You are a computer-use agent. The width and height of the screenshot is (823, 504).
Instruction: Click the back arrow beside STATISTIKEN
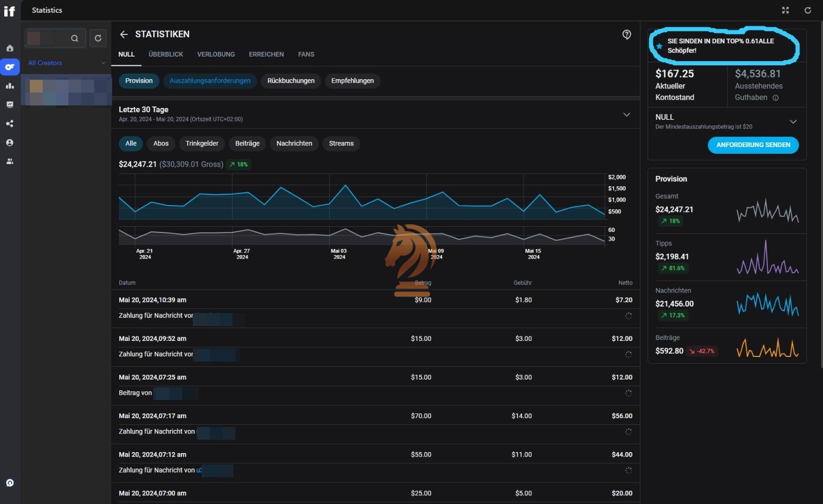coord(123,34)
